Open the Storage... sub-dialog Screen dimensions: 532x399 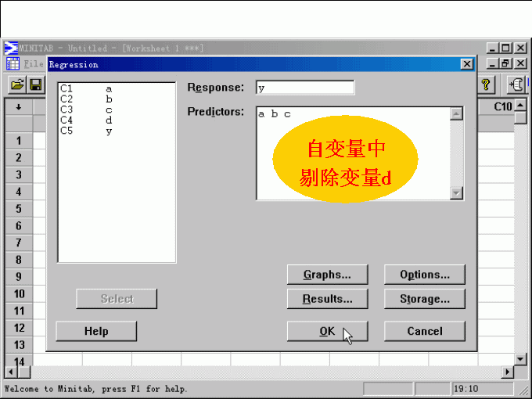pyautogui.click(x=425, y=299)
